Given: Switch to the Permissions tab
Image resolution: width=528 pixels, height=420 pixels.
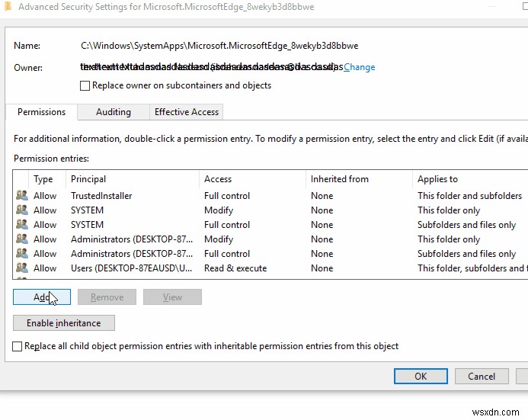Looking at the screenshot, I should (41, 112).
